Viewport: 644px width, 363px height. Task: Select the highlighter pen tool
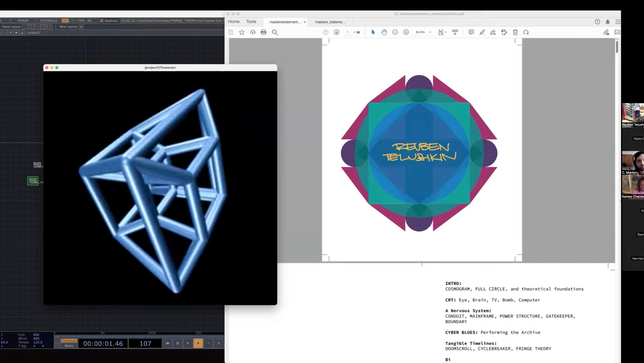tap(482, 32)
